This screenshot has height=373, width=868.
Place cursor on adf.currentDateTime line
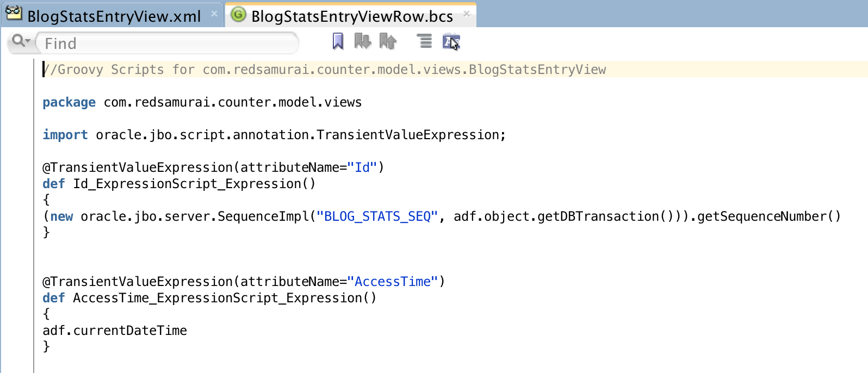click(115, 331)
